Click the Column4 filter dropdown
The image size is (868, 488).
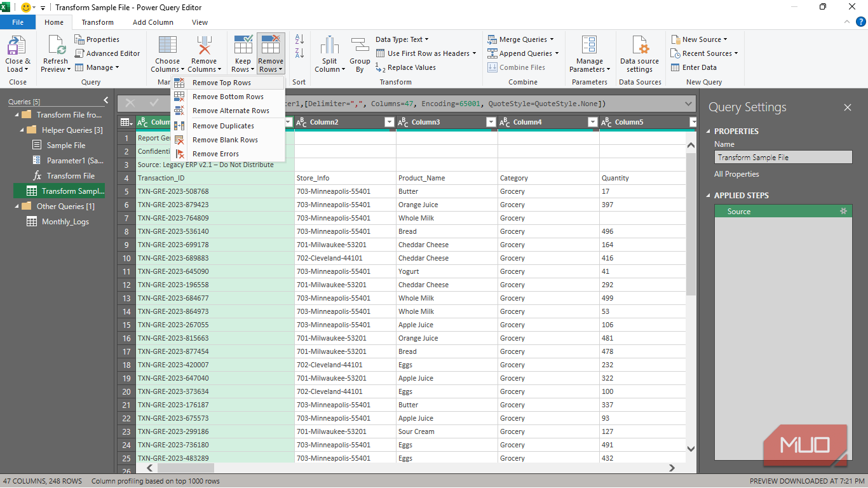click(x=593, y=122)
